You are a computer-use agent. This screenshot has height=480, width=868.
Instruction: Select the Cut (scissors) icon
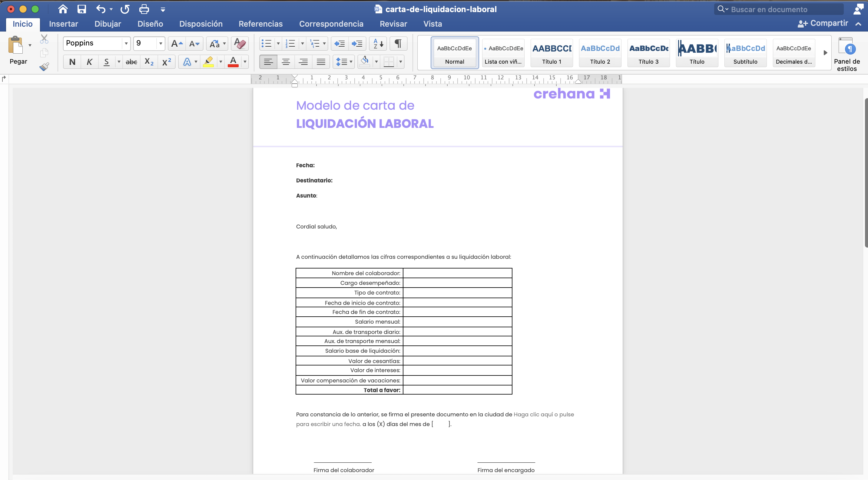pos(44,39)
